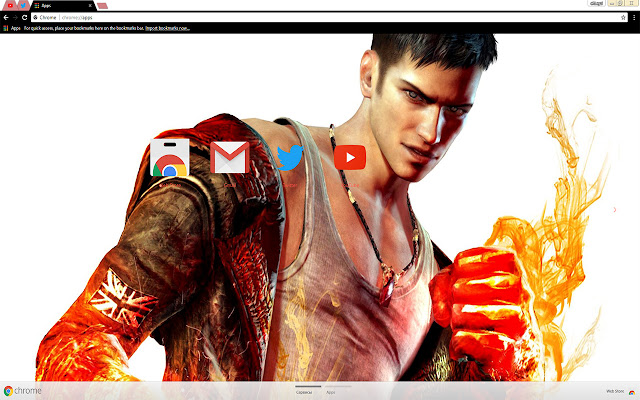The width and height of the screenshot is (640, 400).
Task: Click the Apps shortcut in bookmarks bar
Action: (12, 28)
